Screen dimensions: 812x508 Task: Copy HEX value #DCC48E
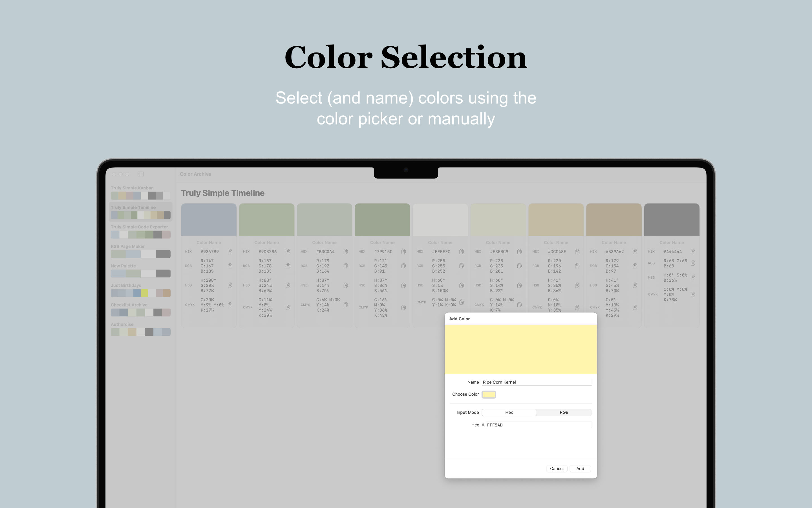pyautogui.click(x=577, y=252)
